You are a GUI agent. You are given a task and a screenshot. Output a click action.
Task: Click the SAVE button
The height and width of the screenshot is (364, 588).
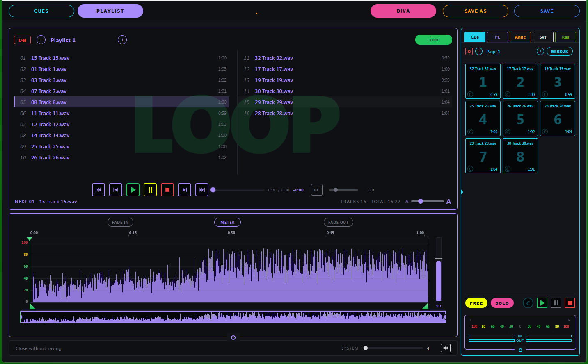(x=547, y=11)
